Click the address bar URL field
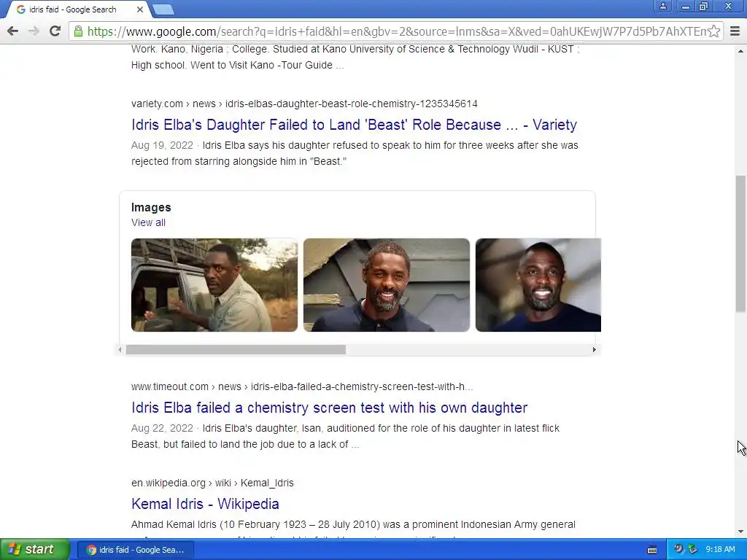Screen dimensions: 747x560 click(x=396, y=31)
